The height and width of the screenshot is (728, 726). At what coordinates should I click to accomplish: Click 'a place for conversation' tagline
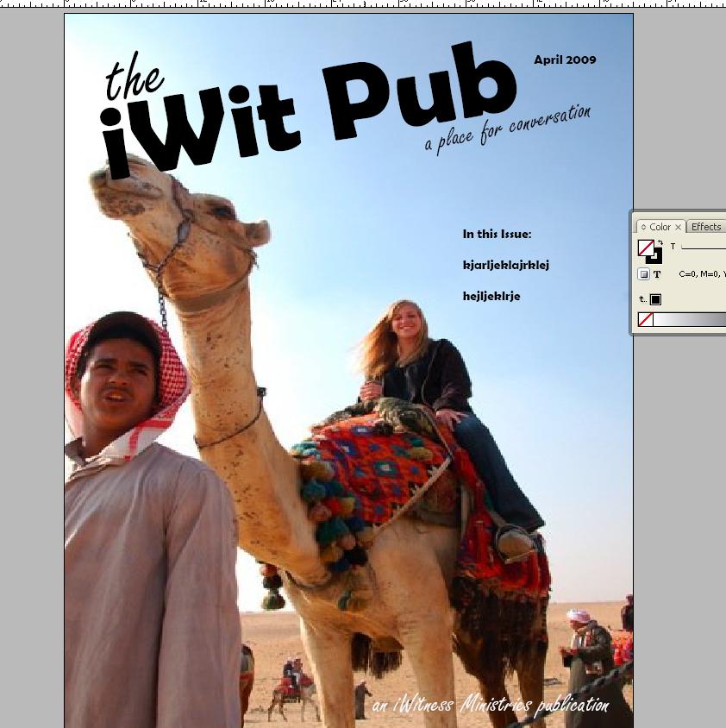point(507,129)
